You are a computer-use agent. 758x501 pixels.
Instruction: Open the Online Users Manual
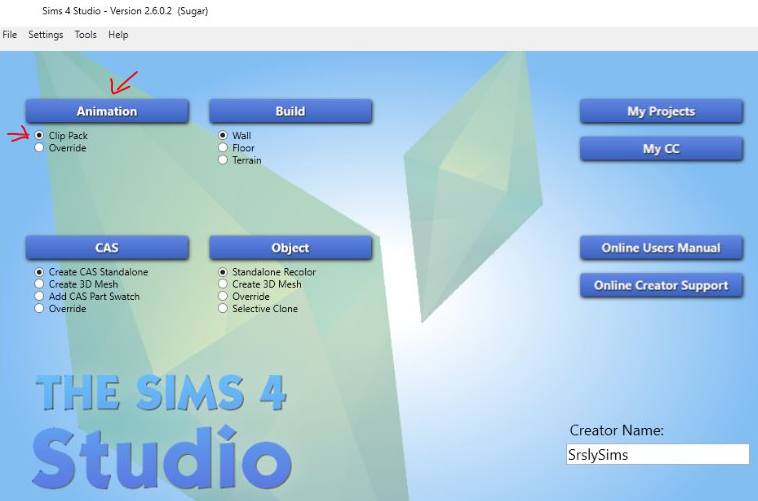coord(661,248)
